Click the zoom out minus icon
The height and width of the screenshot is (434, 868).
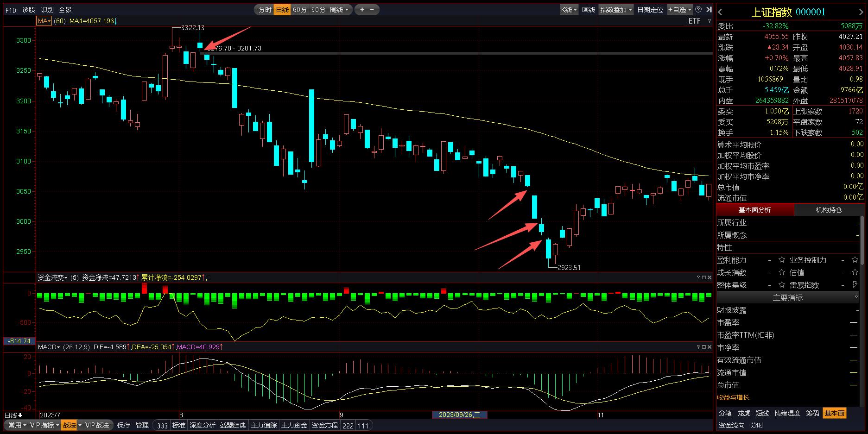372,10
